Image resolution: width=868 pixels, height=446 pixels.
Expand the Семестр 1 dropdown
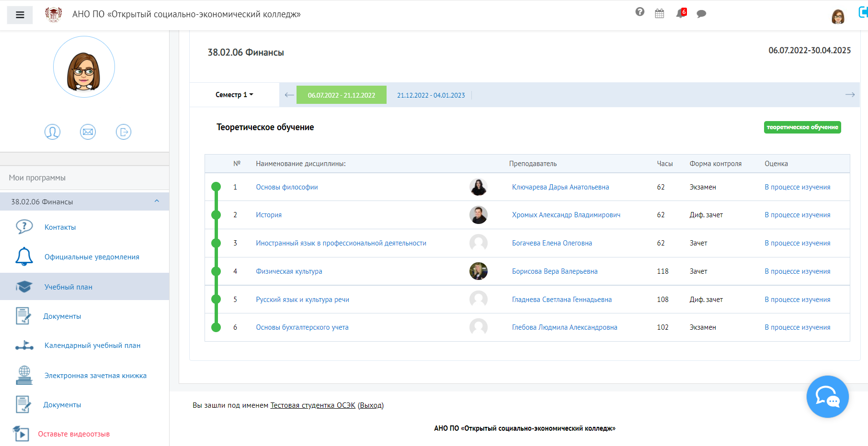(x=234, y=95)
